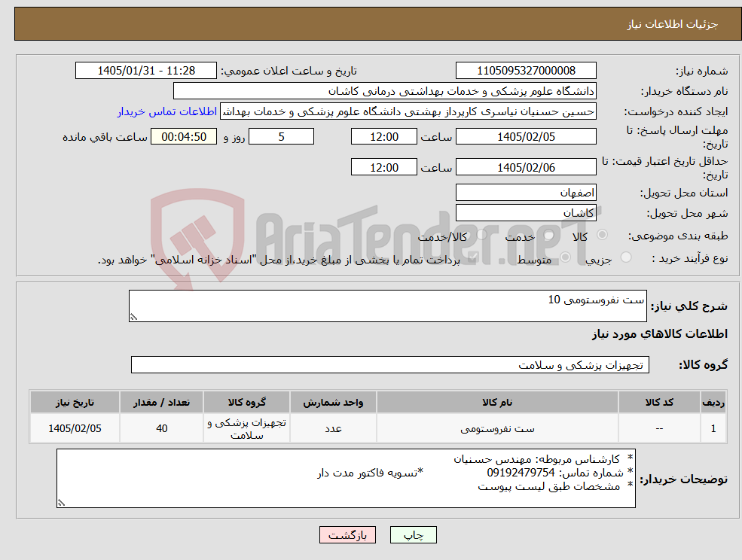Click the نوع فرآیند خرید label
Screen dimensions: 742x560
(690, 258)
